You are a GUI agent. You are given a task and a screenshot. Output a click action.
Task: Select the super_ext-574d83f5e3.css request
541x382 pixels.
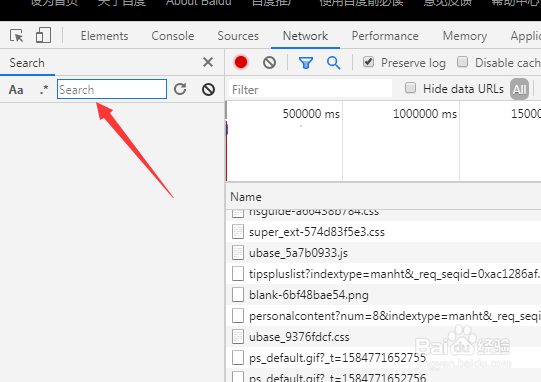tap(384, 232)
